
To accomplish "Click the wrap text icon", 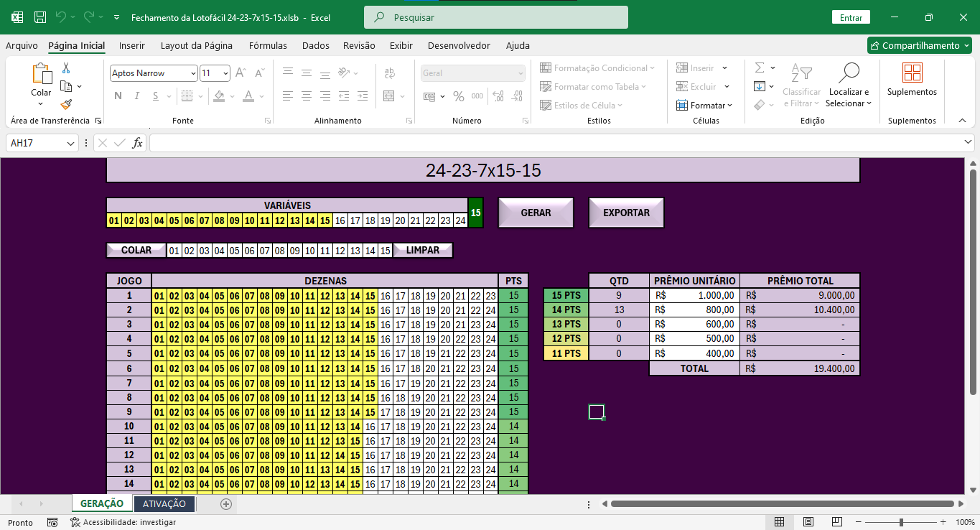I will click(x=390, y=73).
